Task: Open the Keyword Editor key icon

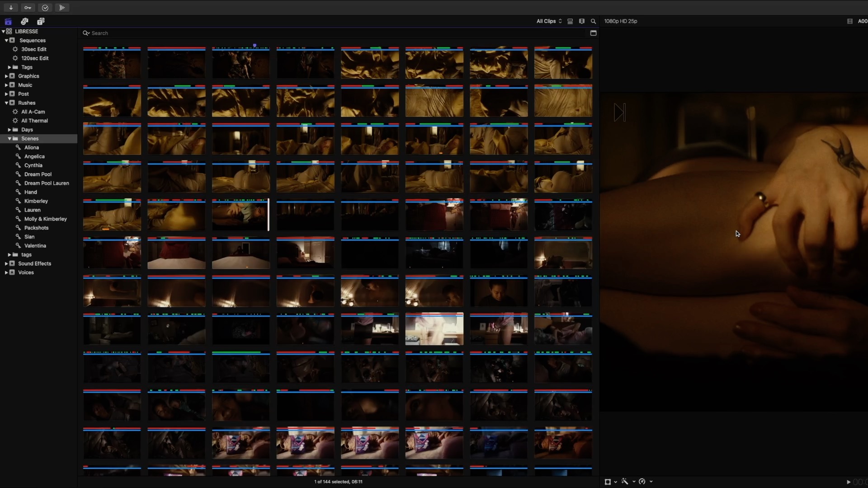Action: point(28,8)
